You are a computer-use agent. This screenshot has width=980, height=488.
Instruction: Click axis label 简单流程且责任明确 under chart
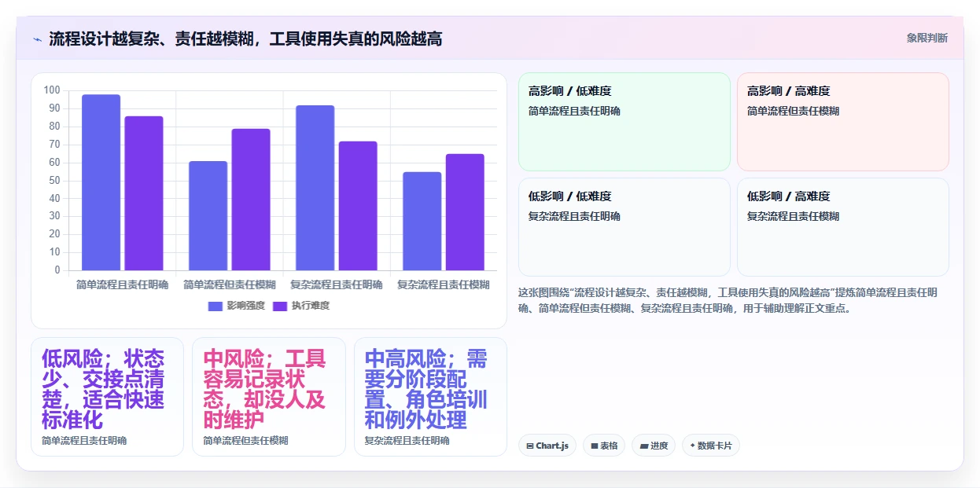[123, 284]
